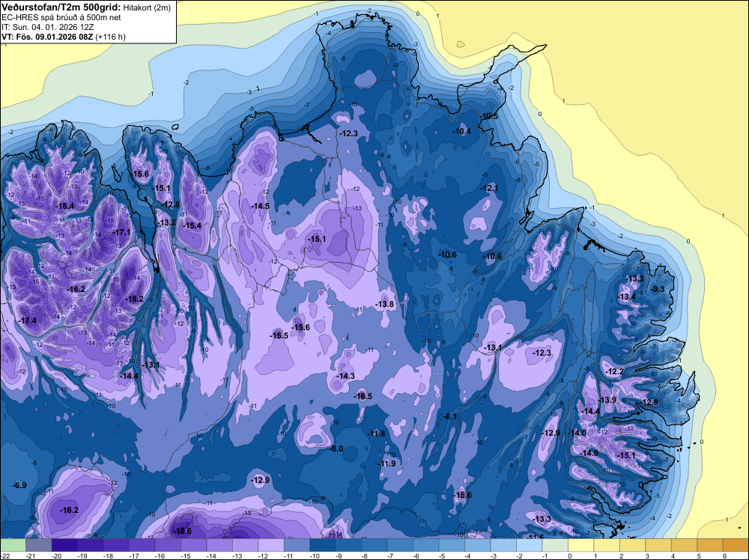The height and width of the screenshot is (560, 749).
Task: Click the legend swatch labeled 3
Action: (658, 545)
